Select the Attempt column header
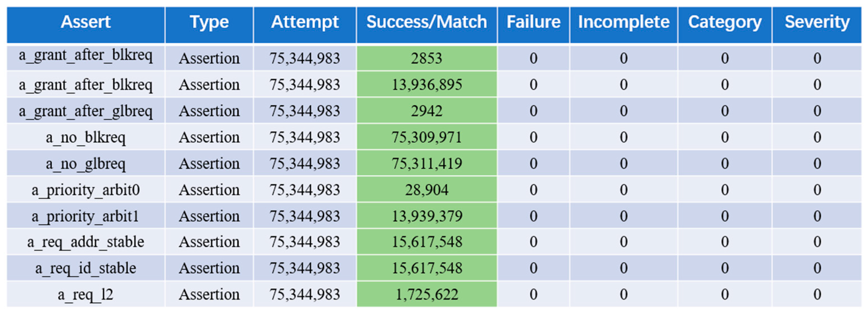This screenshot has width=868, height=317. tap(305, 23)
